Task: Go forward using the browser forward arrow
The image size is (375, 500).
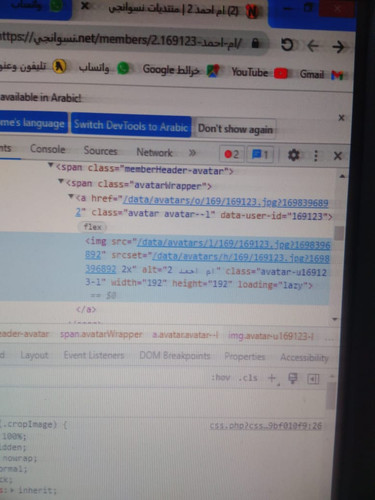Action: (338, 47)
